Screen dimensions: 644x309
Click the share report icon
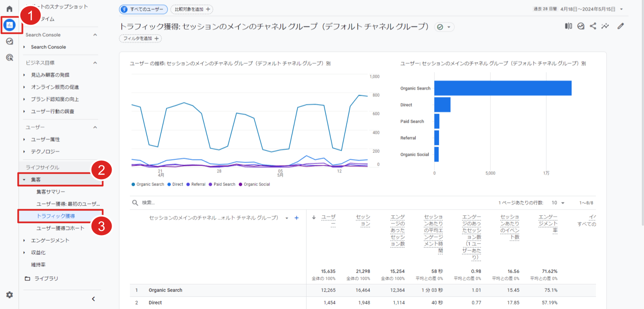(x=593, y=26)
